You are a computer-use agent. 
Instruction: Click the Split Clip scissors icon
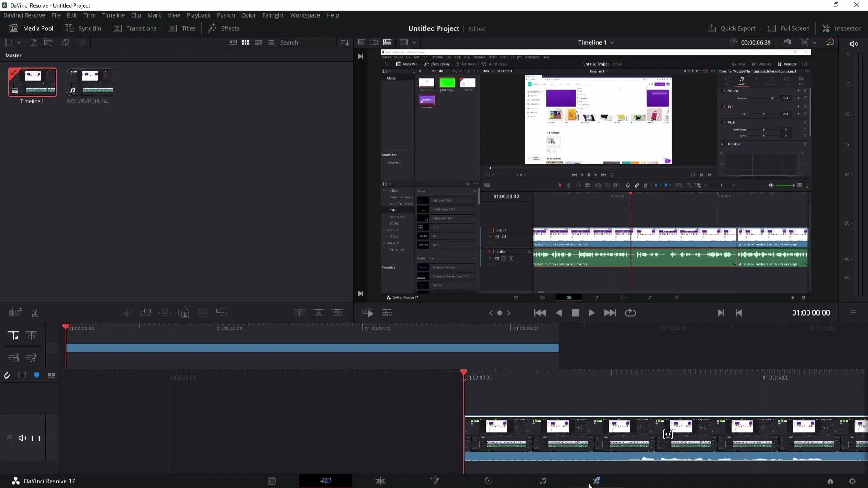click(x=35, y=313)
